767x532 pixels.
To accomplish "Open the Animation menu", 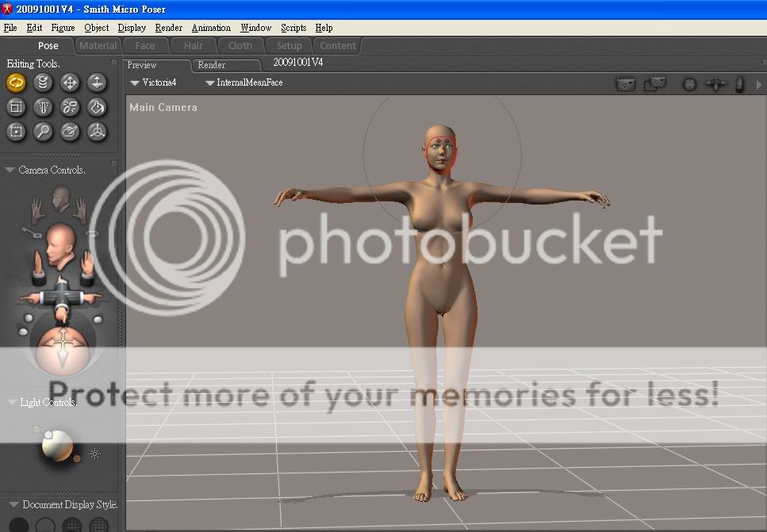I will click(x=211, y=28).
